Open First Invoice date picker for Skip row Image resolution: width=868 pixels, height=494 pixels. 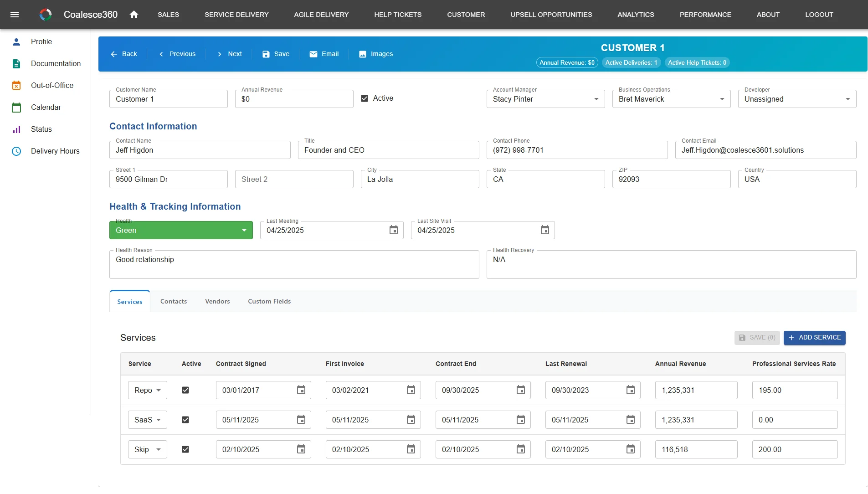(x=411, y=449)
